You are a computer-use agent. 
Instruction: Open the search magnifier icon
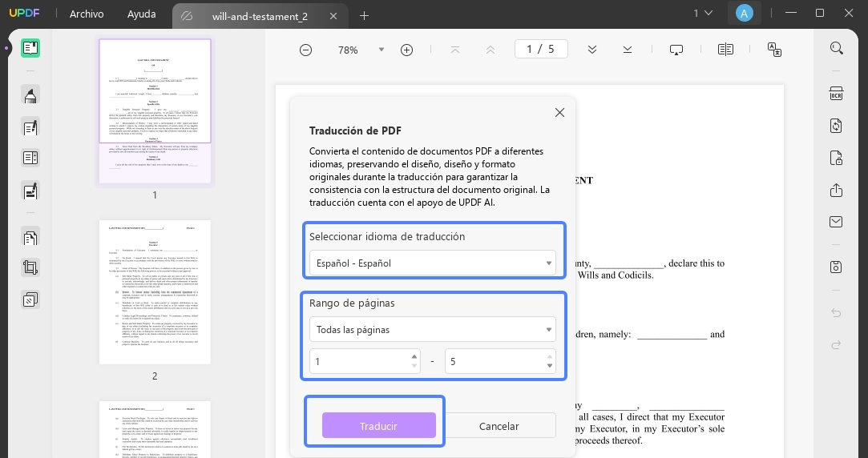pyautogui.click(x=837, y=48)
